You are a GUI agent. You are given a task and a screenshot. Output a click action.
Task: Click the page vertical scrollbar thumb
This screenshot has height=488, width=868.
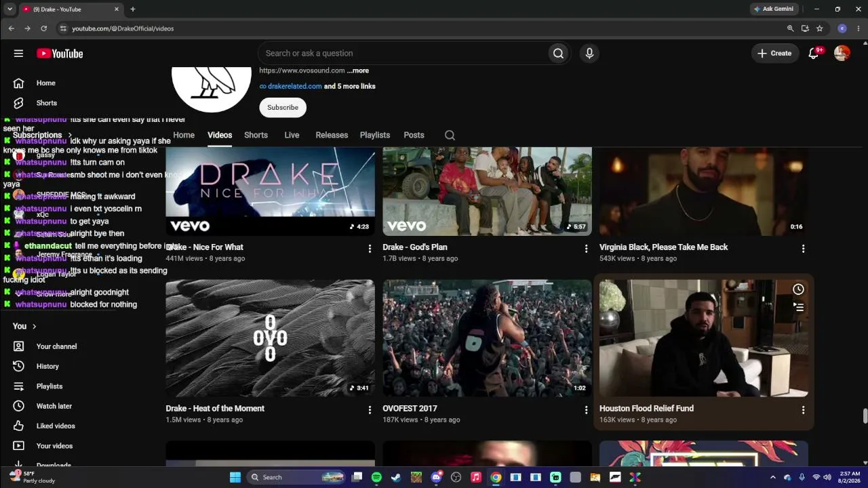pyautogui.click(x=865, y=415)
